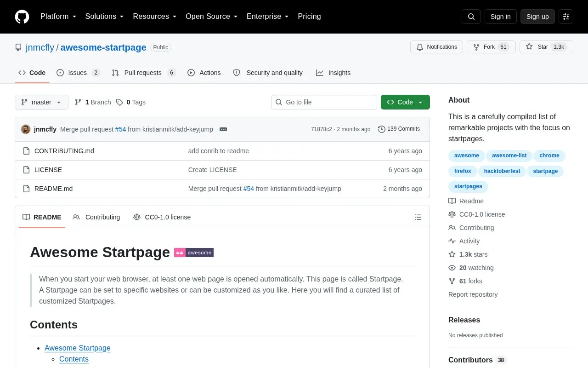Click the awesome badge next to the title
The width and height of the screenshot is (588, 368).
click(x=194, y=253)
